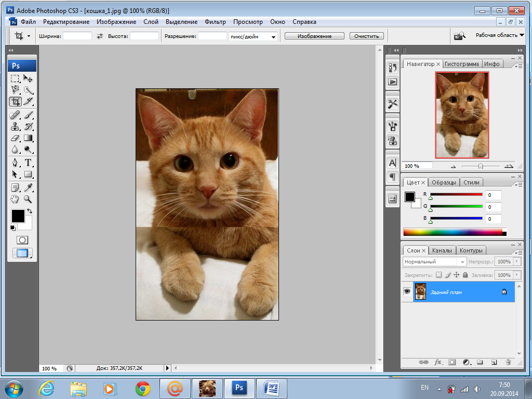Change screen mode button in toolbox
This screenshot has height=399, width=532.
point(22,253)
